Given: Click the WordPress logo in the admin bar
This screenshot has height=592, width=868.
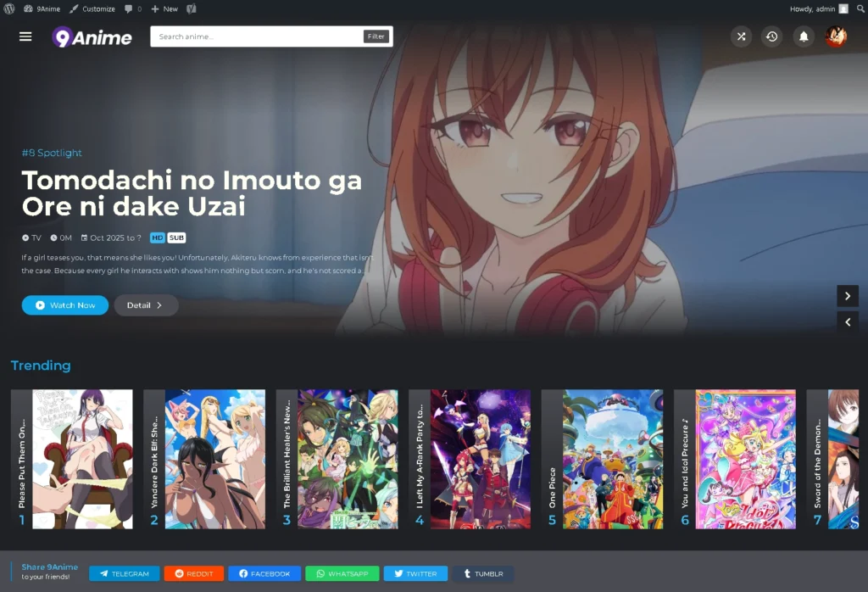Looking at the screenshot, I should [9, 9].
